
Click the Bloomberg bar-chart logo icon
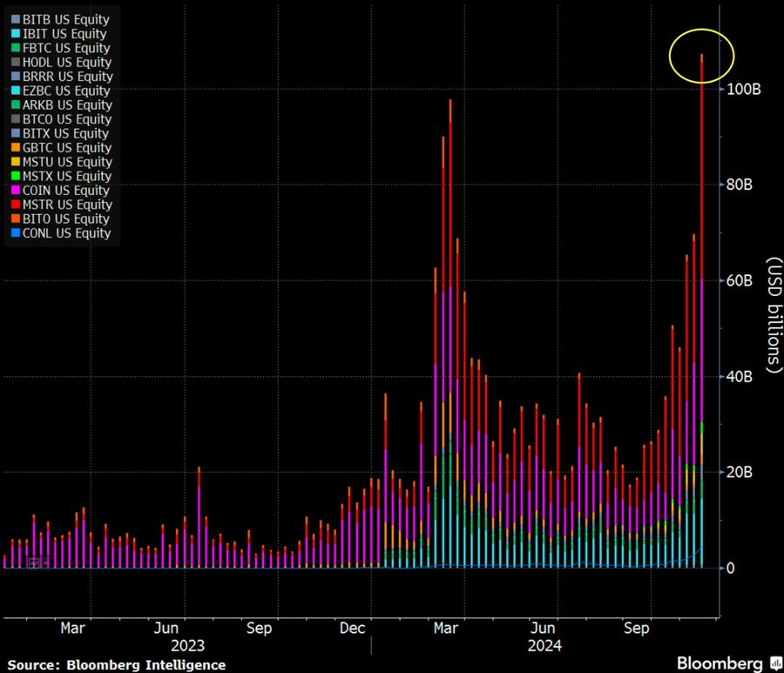tap(776, 664)
